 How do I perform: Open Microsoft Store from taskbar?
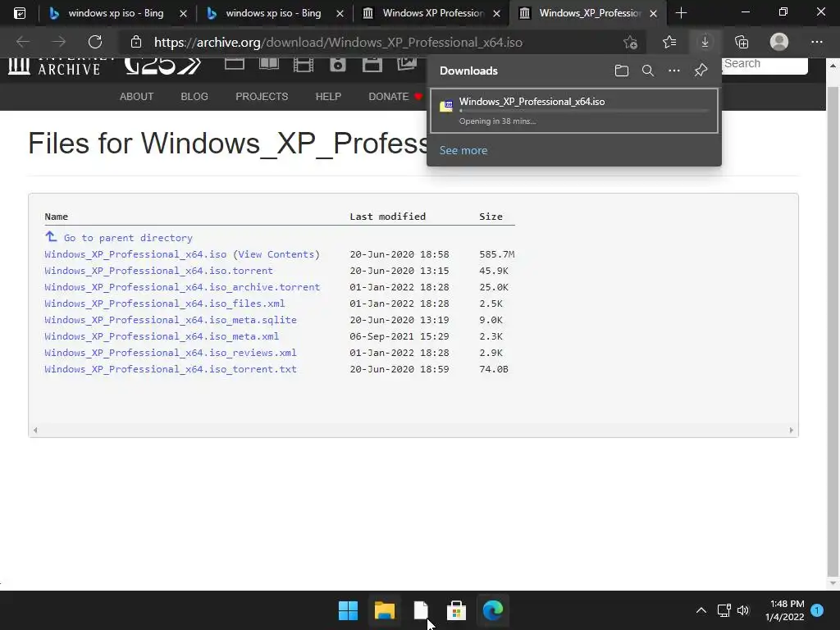click(456, 610)
